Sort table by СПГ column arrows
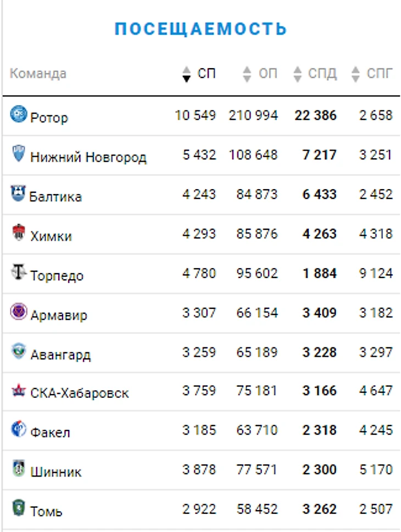Screen dimensions: 401x532 point(355,74)
